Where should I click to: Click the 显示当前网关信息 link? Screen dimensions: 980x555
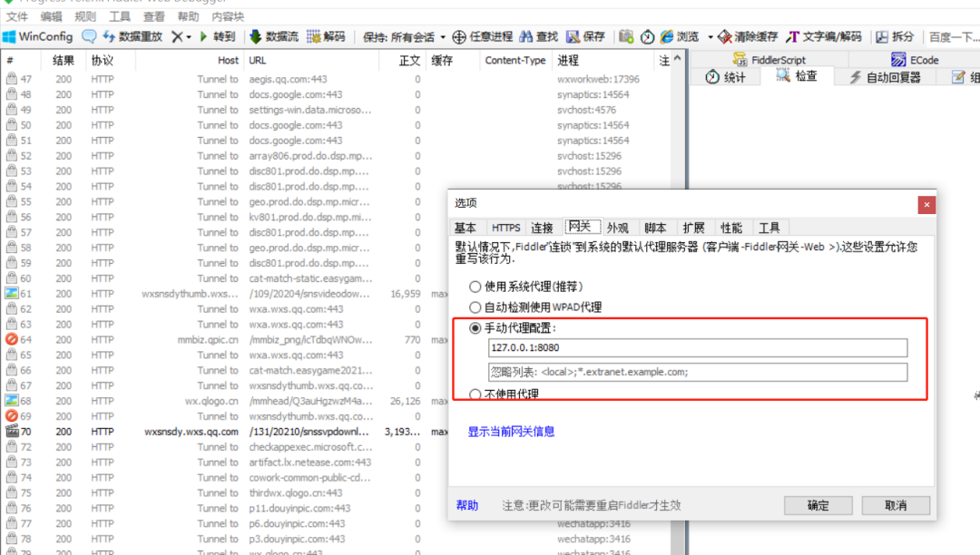pyautogui.click(x=511, y=432)
